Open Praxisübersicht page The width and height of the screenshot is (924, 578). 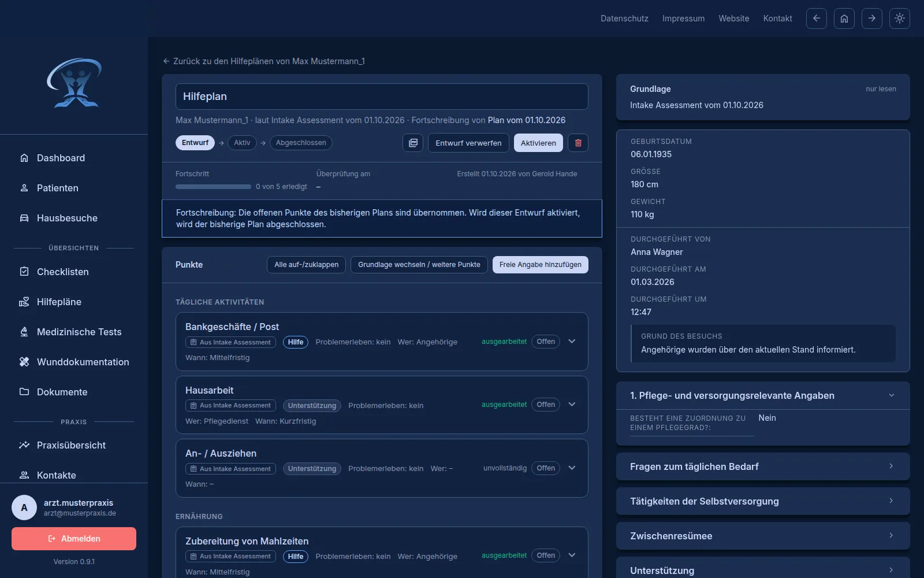74,445
